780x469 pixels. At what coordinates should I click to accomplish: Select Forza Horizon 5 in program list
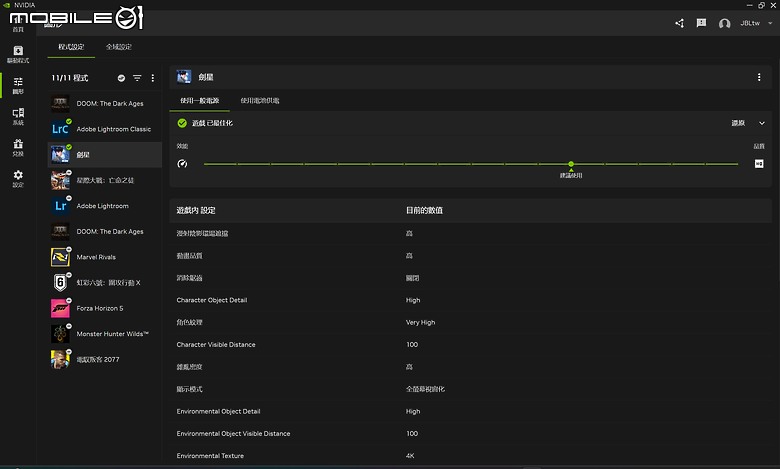(104, 308)
